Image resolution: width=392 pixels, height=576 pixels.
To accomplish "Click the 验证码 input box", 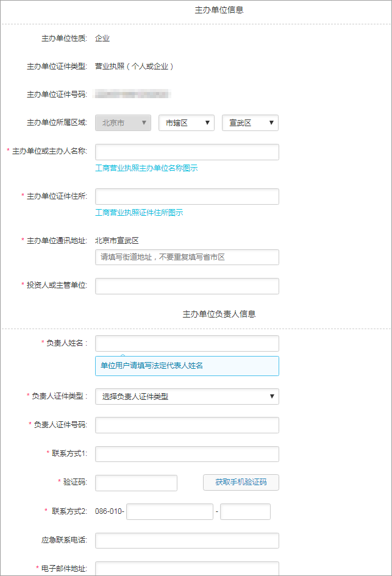I will [136, 483].
